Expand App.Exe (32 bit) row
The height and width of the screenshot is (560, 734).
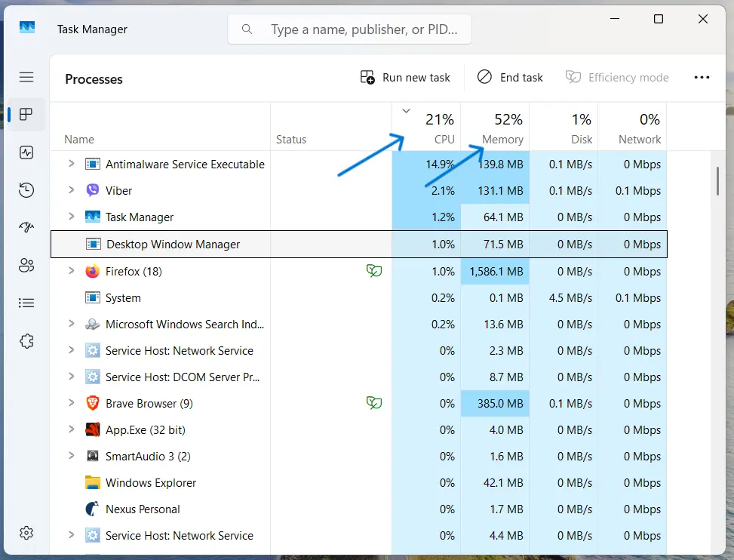coord(71,429)
